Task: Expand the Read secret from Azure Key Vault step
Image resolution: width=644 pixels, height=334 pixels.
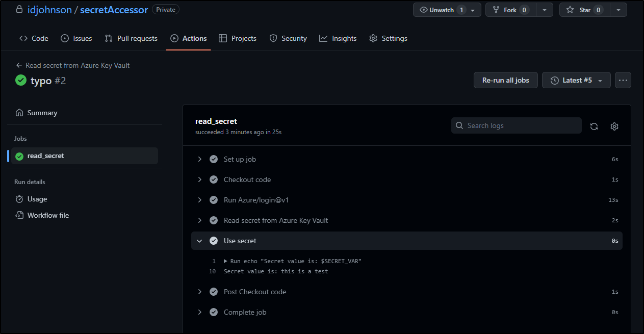Action: point(407,220)
